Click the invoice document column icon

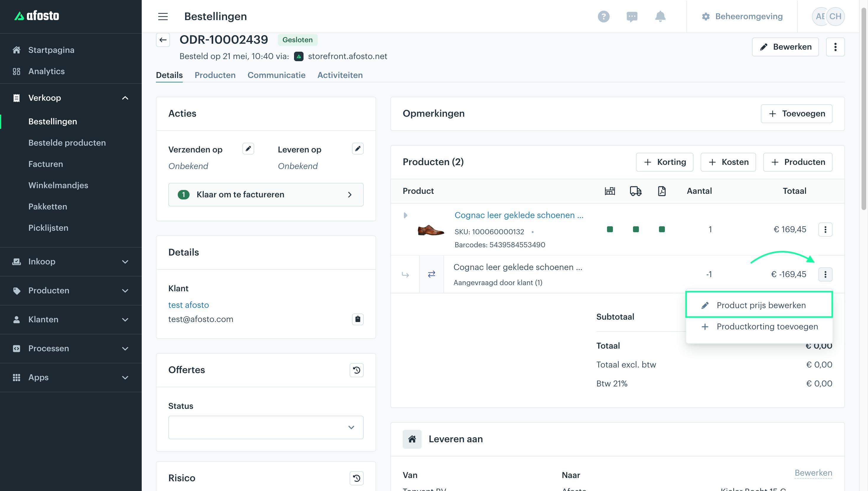662,191
